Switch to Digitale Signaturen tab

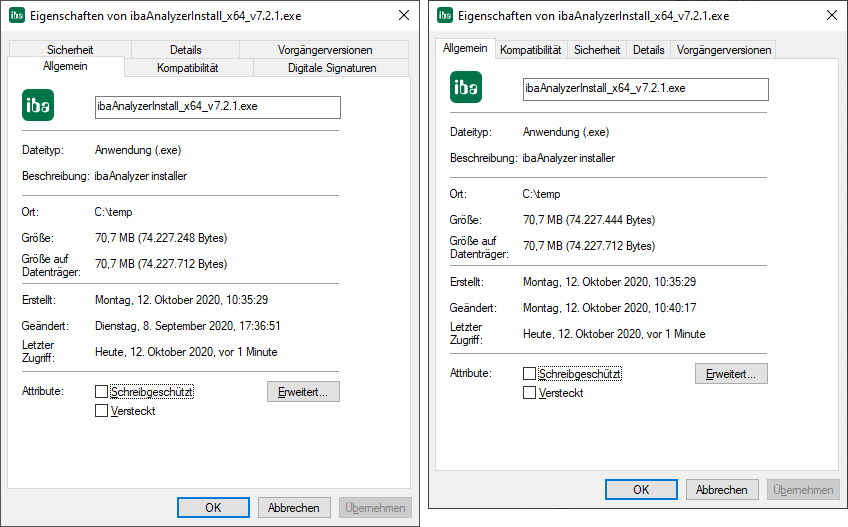click(332, 68)
